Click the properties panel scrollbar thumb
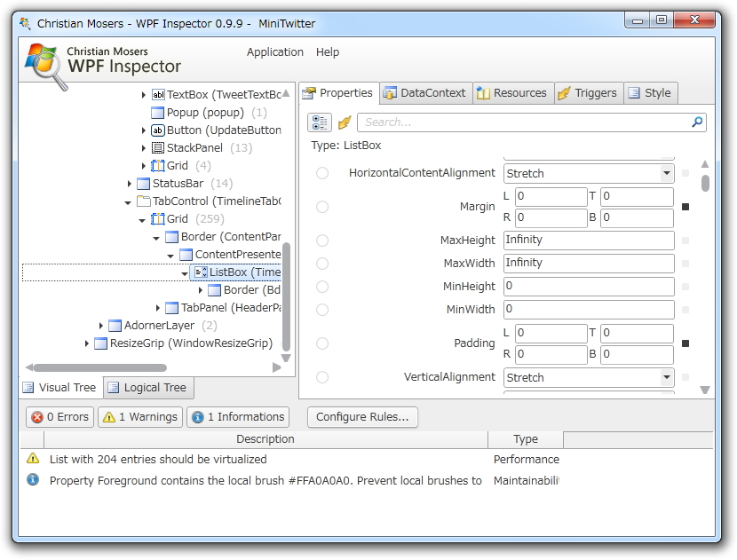 click(705, 183)
